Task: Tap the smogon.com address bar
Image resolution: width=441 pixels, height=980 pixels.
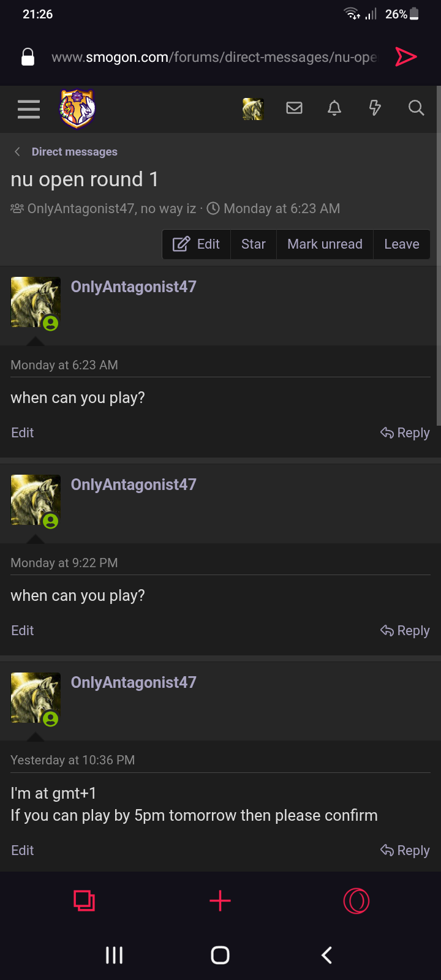Action: [x=214, y=57]
